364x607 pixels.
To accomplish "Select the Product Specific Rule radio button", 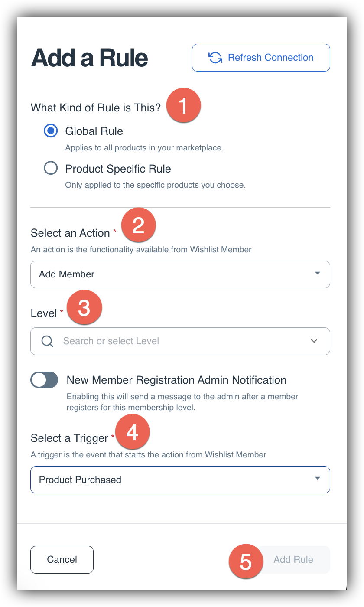I will (51, 168).
